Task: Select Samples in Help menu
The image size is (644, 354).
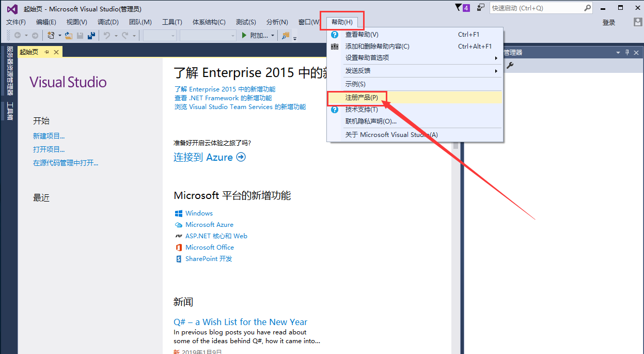Action: point(415,84)
